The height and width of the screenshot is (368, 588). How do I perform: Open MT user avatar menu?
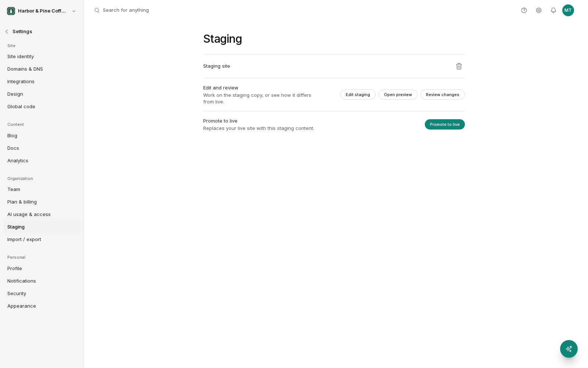click(x=568, y=10)
